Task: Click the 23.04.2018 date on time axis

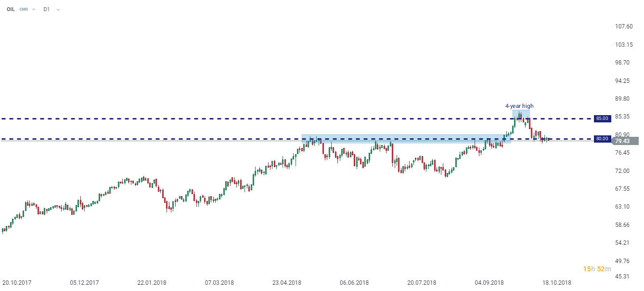Action: point(287,283)
